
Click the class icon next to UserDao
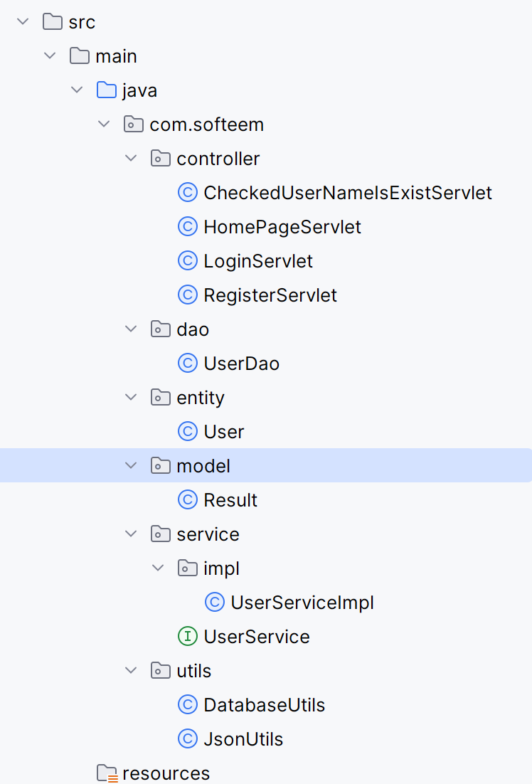[x=187, y=363]
